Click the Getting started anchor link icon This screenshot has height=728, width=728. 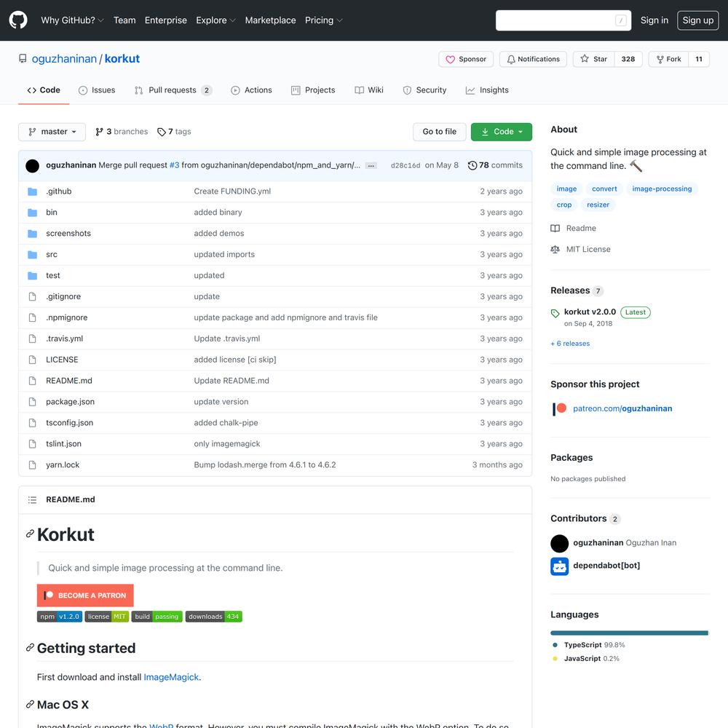30,648
